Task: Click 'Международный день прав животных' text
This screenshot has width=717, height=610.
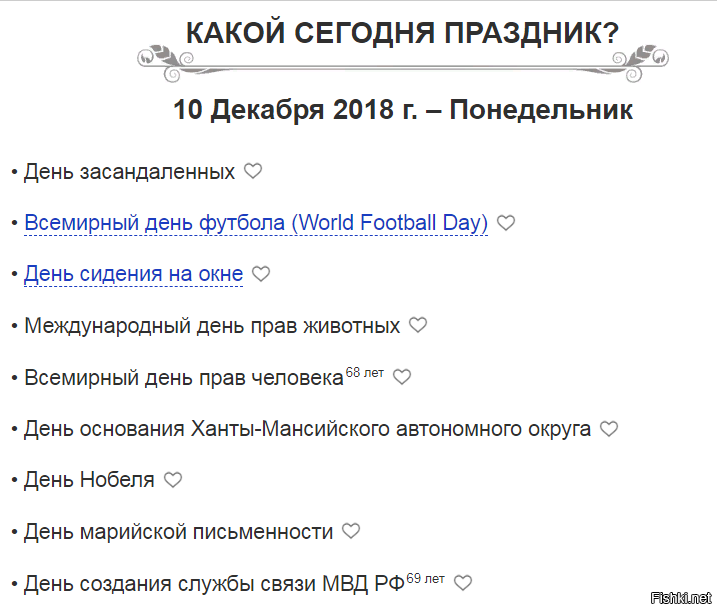Action: 212,326
